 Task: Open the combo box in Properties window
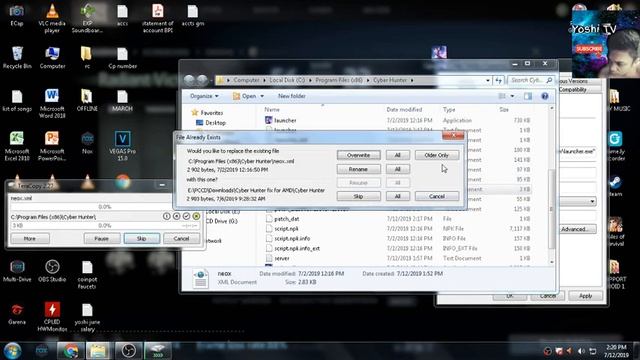tap(578, 201)
